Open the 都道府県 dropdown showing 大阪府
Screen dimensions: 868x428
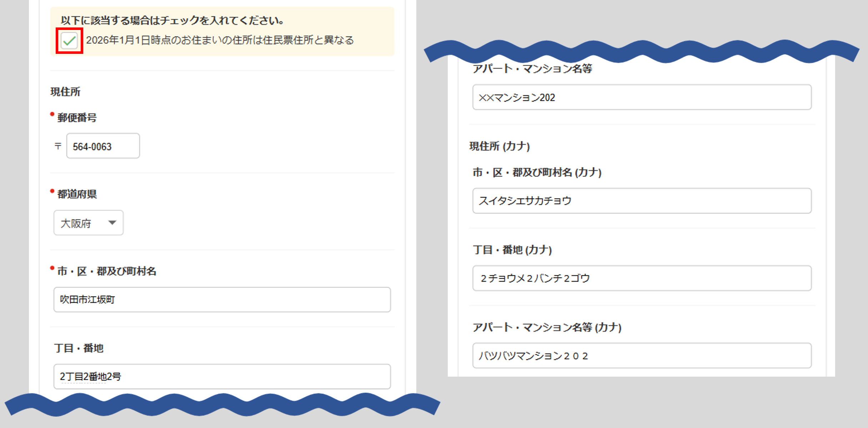(83, 223)
